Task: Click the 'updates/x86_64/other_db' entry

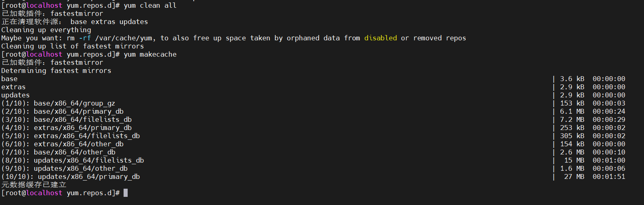Action: point(80,168)
